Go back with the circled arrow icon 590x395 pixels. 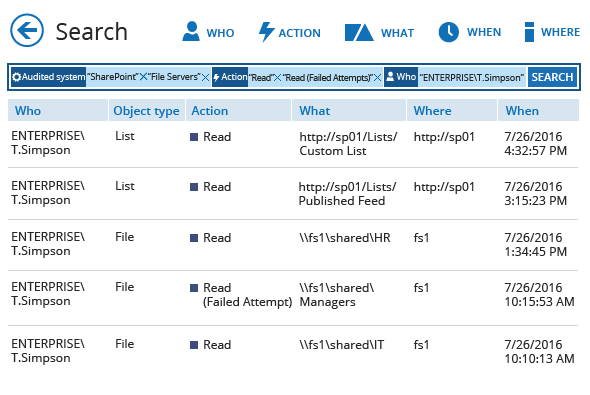pyautogui.click(x=27, y=30)
